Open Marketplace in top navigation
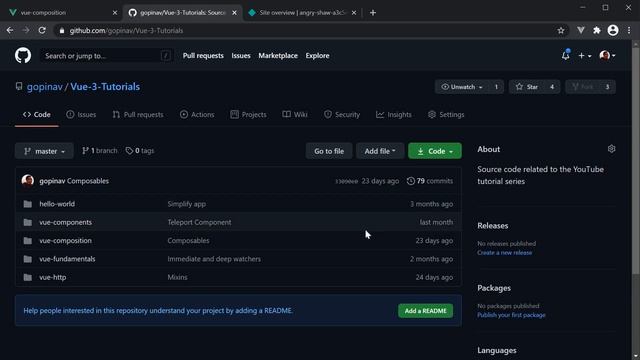Viewport: 640px width, 360px height. tap(278, 56)
